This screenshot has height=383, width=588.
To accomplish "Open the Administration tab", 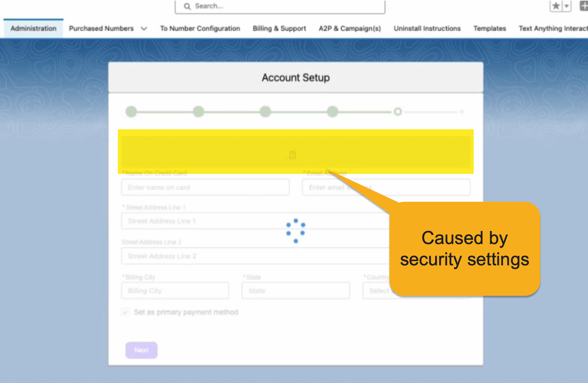I will (33, 29).
